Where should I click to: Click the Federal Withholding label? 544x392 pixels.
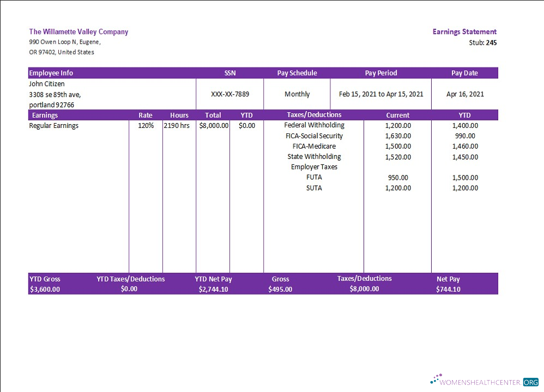pyautogui.click(x=315, y=125)
